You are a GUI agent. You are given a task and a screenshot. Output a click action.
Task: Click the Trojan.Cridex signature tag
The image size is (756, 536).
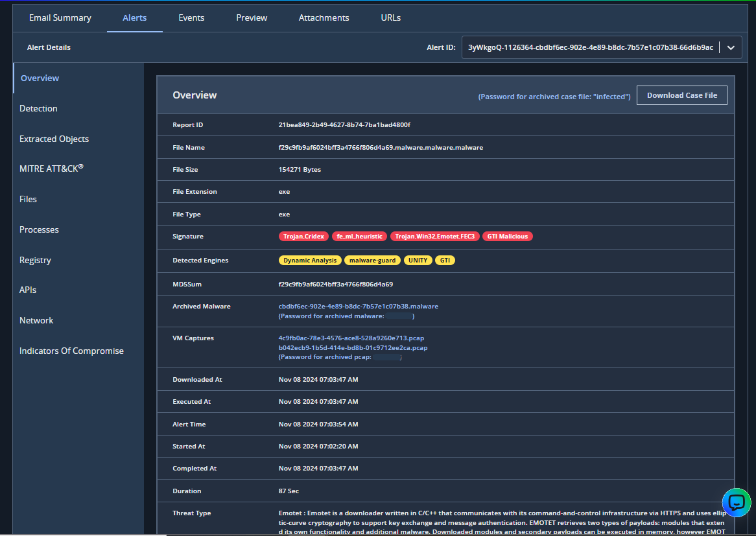point(303,236)
